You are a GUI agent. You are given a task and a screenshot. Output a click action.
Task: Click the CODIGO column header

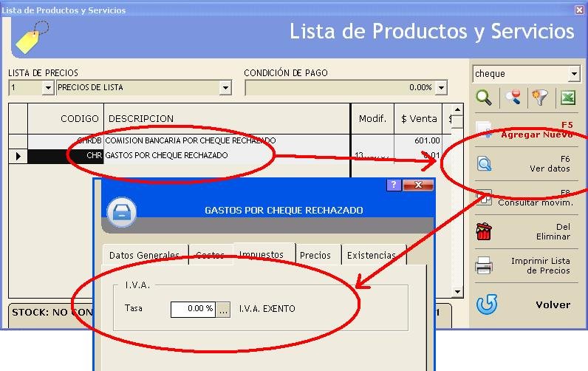pyautogui.click(x=66, y=118)
